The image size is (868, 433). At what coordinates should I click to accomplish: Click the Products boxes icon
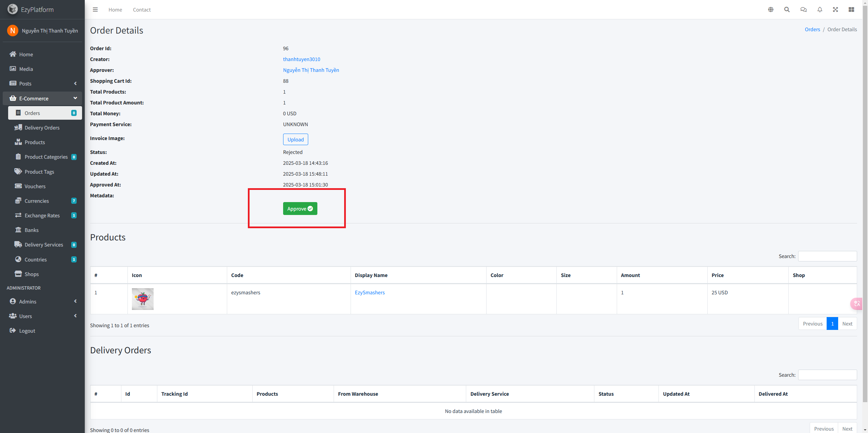coord(18,142)
